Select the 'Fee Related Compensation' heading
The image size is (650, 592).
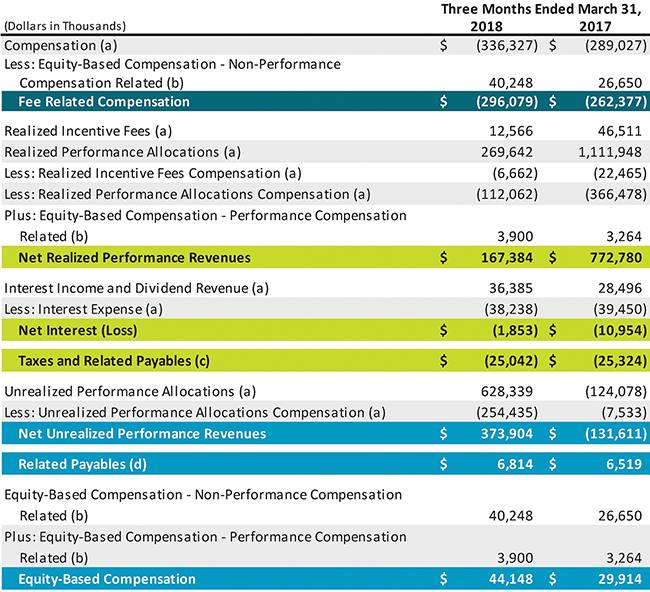(104, 102)
